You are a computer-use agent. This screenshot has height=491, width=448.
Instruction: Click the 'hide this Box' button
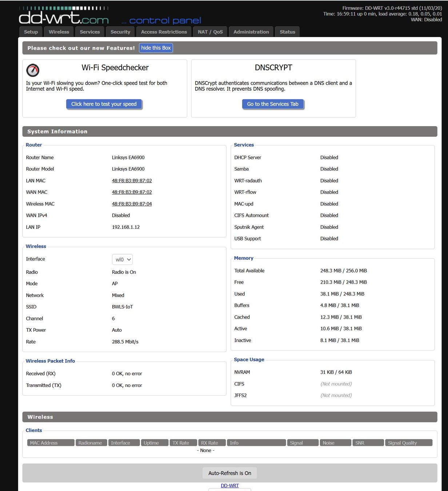pyautogui.click(x=156, y=48)
